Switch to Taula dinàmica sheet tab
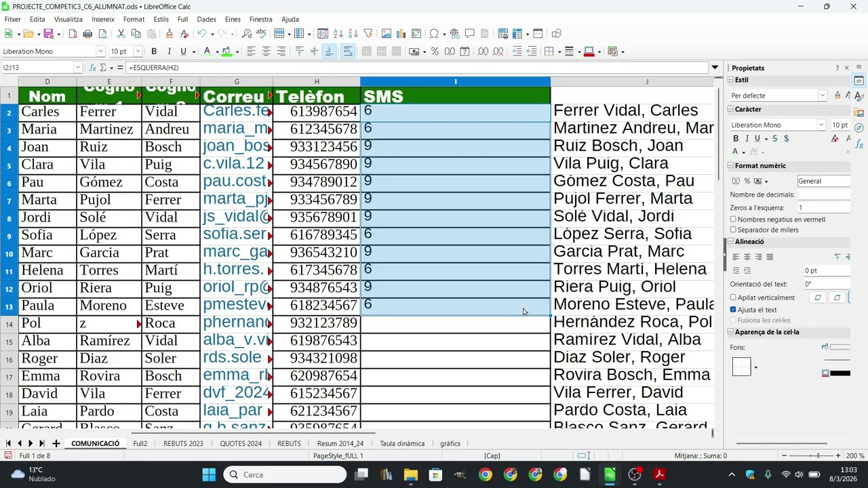The image size is (868, 488). tap(402, 444)
